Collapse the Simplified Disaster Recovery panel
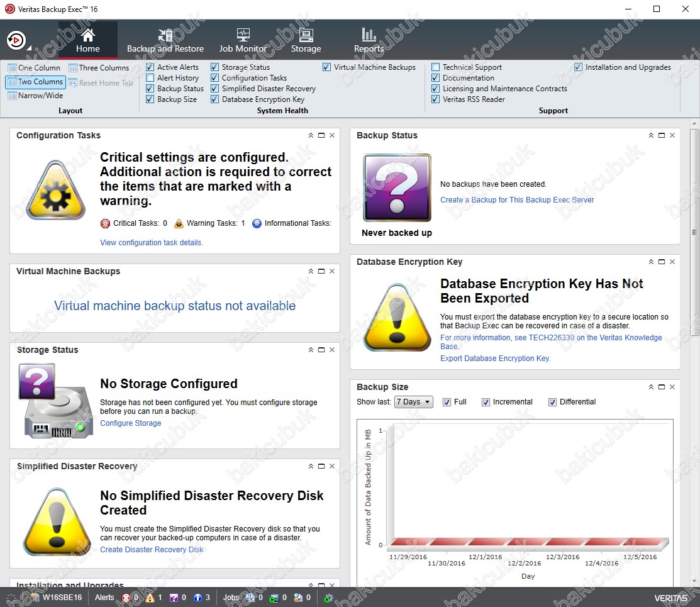700x607 pixels. click(x=311, y=466)
